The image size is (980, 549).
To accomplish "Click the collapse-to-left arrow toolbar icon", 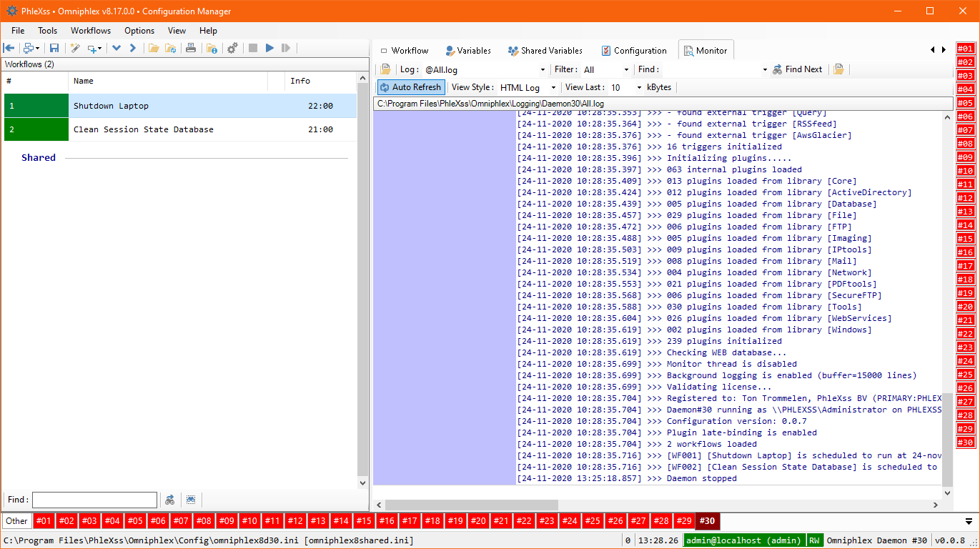I will coord(9,48).
